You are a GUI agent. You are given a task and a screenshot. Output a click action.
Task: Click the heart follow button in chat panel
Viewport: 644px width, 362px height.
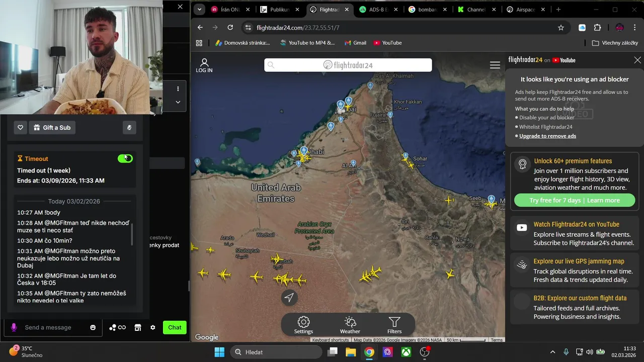point(20,128)
